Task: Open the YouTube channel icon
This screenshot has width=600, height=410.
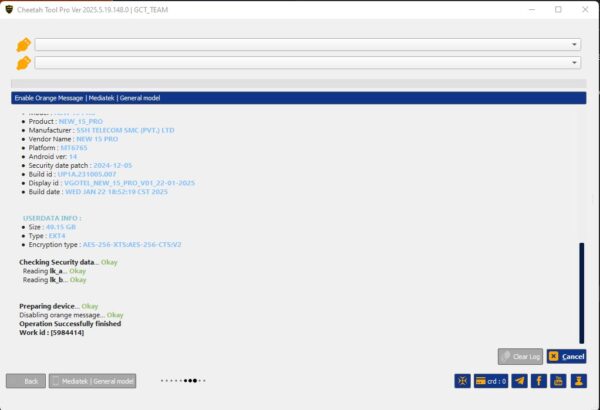Action: tap(558, 381)
